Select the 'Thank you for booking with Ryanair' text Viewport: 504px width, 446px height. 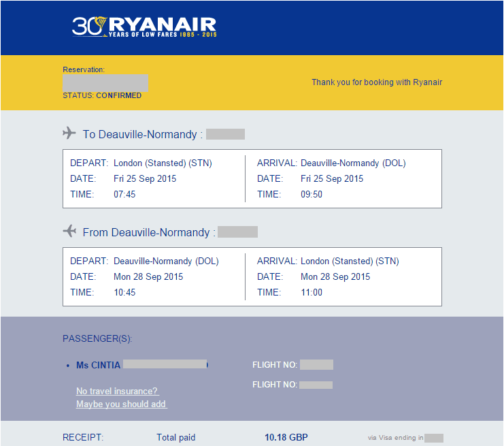pyautogui.click(x=377, y=82)
